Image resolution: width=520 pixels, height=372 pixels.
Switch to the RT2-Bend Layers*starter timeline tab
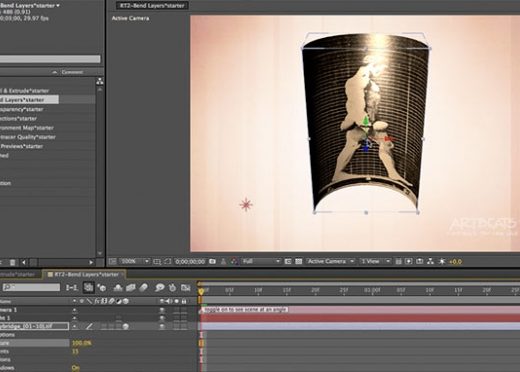[83, 275]
